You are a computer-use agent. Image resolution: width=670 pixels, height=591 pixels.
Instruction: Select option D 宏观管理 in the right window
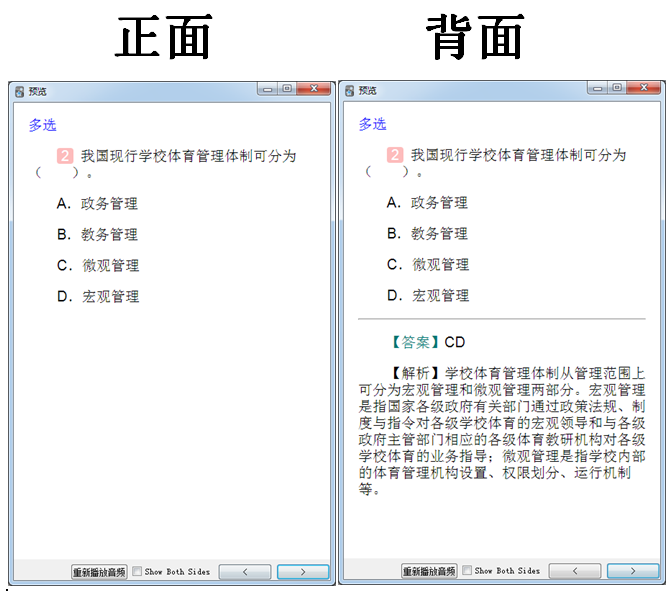[428, 295]
